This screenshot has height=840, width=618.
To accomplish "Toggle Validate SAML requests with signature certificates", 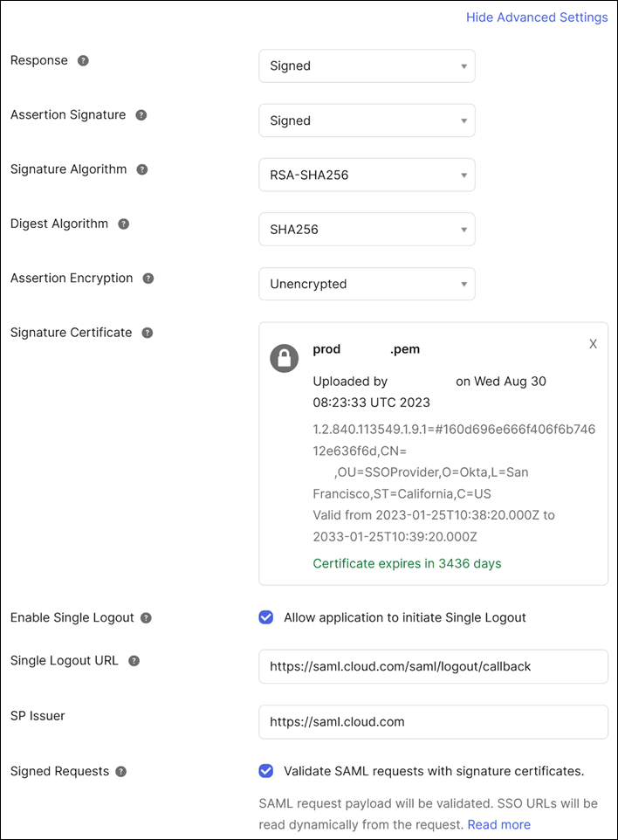I will pyautogui.click(x=266, y=771).
